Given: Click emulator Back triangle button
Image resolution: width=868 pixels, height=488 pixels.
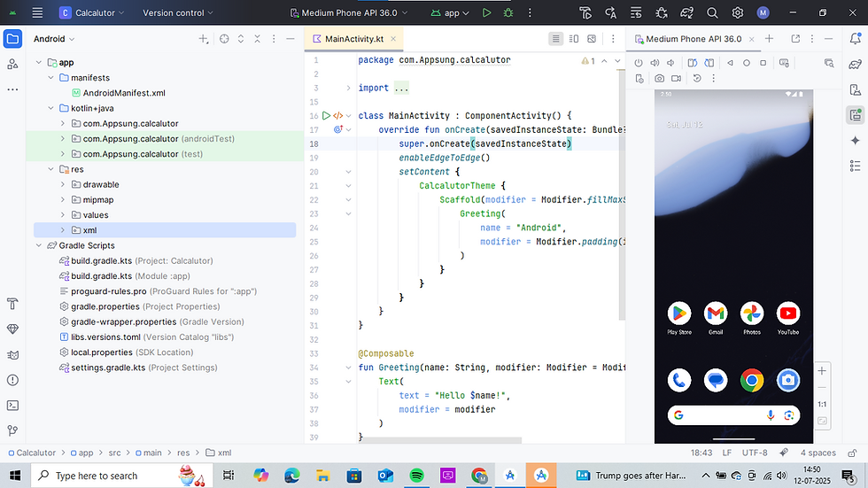Looking at the screenshot, I should (x=730, y=63).
